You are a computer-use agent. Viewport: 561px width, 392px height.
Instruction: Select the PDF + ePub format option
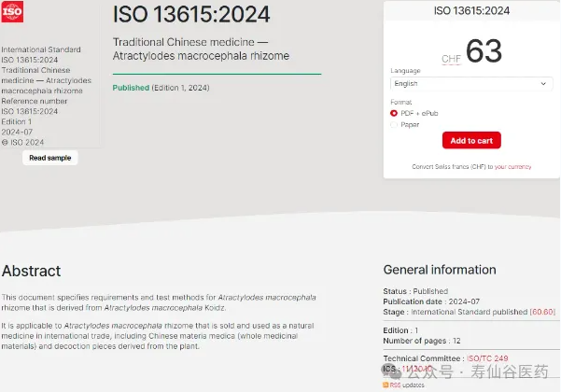point(394,113)
